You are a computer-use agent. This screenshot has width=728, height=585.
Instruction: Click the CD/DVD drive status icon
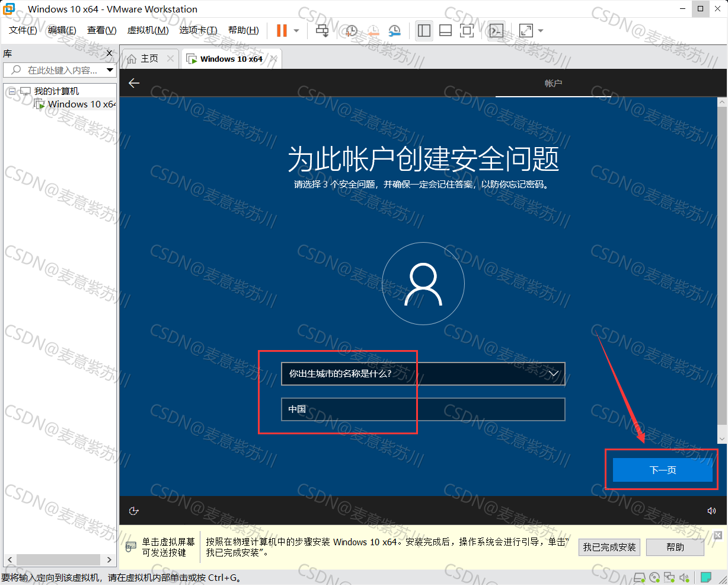654,577
